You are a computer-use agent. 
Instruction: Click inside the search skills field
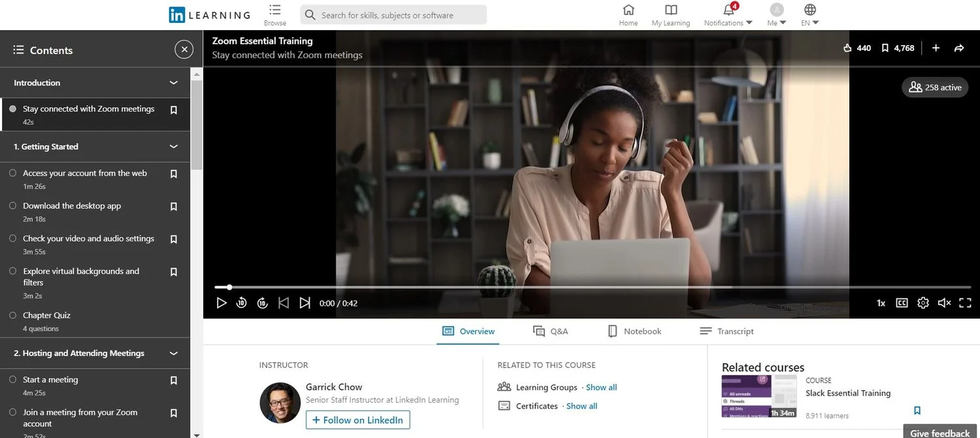pyautogui.click(x=393, y=15)
